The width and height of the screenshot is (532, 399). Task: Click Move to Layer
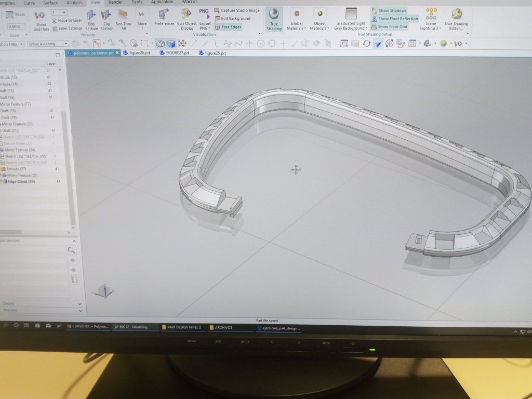(67, 21)
